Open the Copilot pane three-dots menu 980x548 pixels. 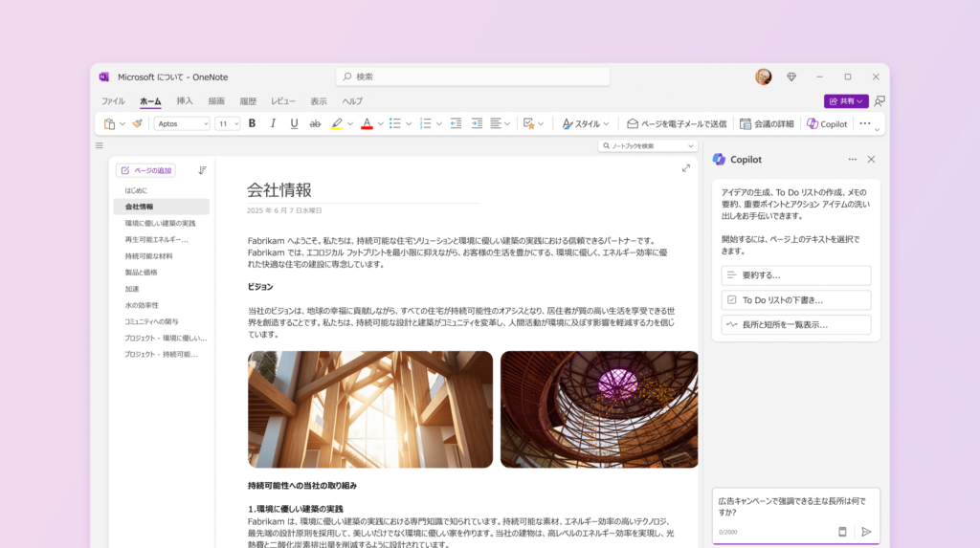[853, 160]
